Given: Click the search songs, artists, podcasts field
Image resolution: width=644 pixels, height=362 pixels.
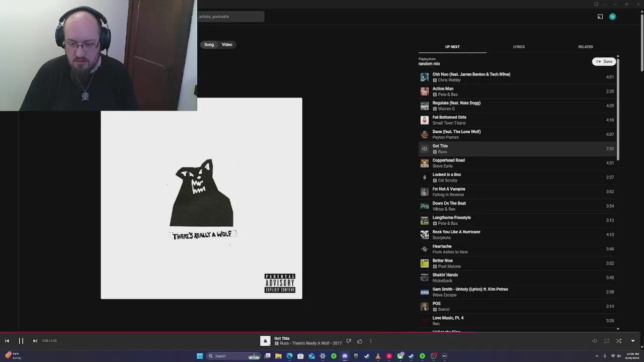Looking at the screenshot, I should 230,17.
